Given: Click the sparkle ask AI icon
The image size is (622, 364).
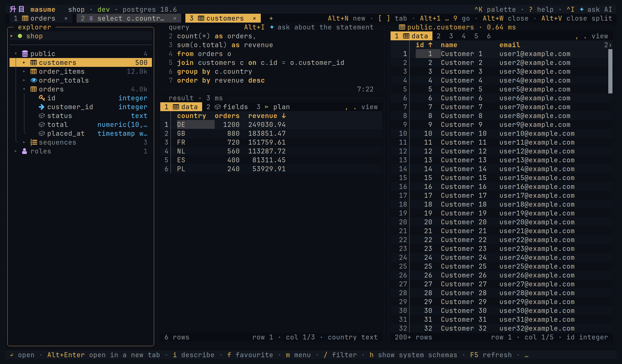Looking at the screenshot, I should [582, 9].
